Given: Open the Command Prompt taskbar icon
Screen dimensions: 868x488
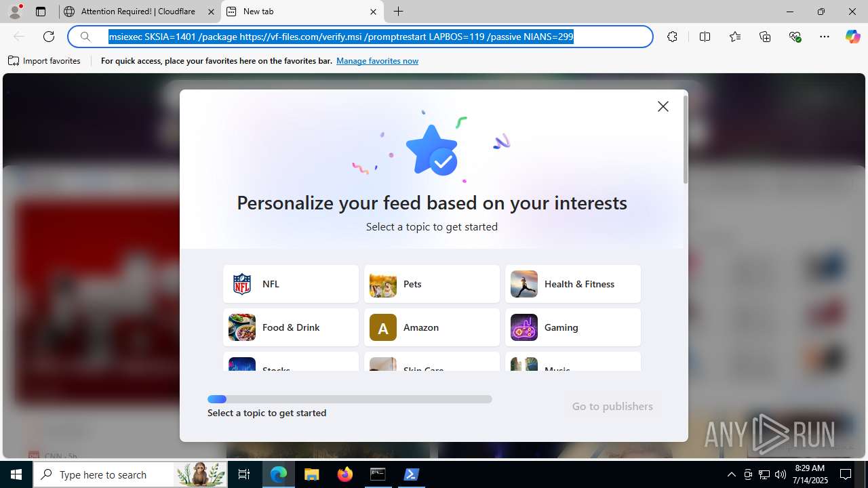Looking at the screenshot, I should coord(378,474).
